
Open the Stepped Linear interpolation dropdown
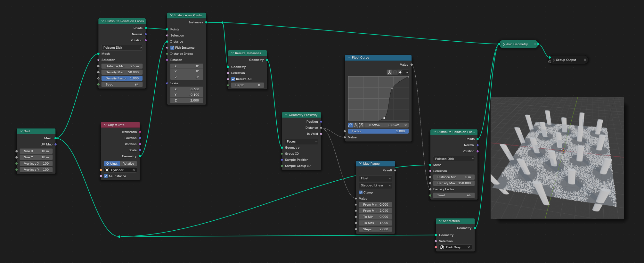[376, 185]
